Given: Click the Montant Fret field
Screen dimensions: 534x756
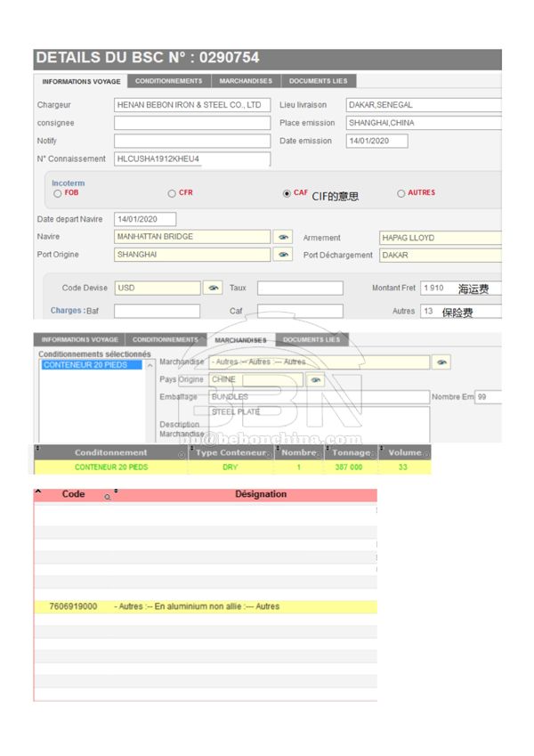Looking at the screenshot, I should [461, 288].
